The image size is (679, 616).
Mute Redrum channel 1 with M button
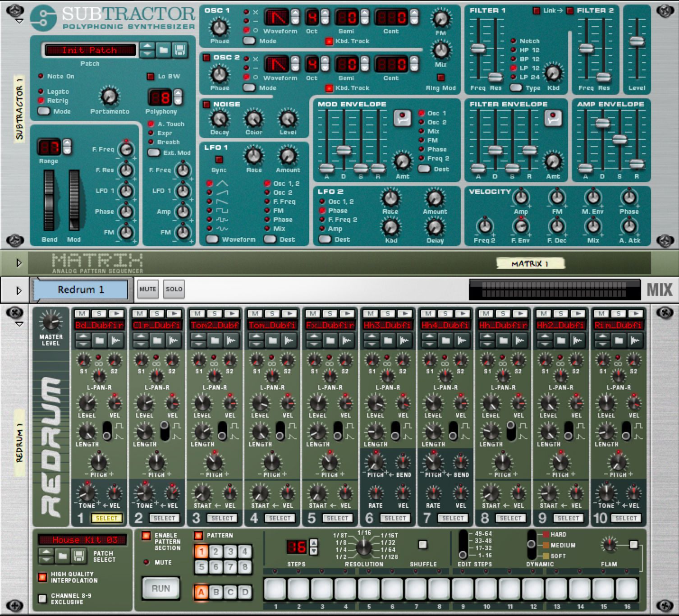[82, 313]
